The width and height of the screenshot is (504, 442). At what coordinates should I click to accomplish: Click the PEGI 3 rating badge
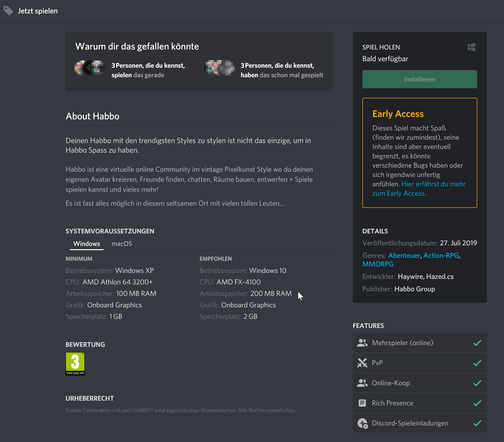click(x=75, y=364)
